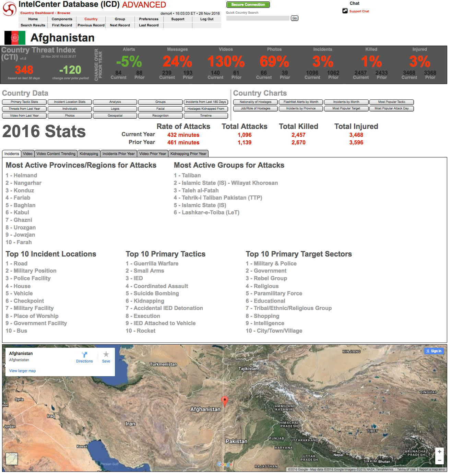Click the red map pin on Afghanistan
The width and height of the screenshot is (451, 476).
click(x=225, y=401)
